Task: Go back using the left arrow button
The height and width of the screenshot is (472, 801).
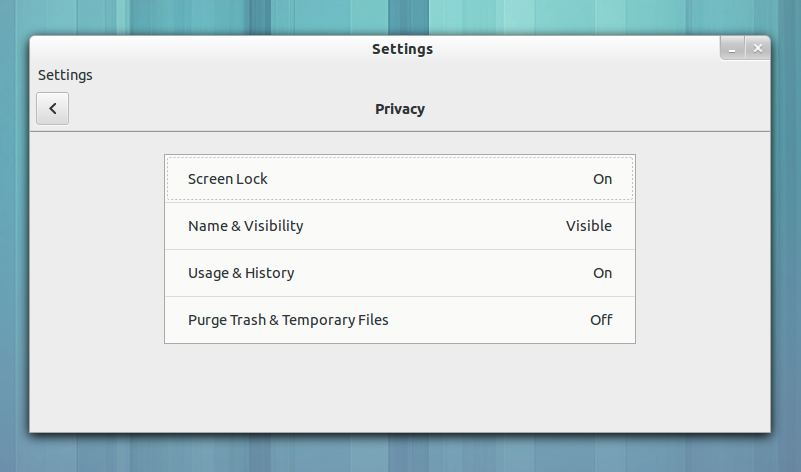Action: [52, 109]
